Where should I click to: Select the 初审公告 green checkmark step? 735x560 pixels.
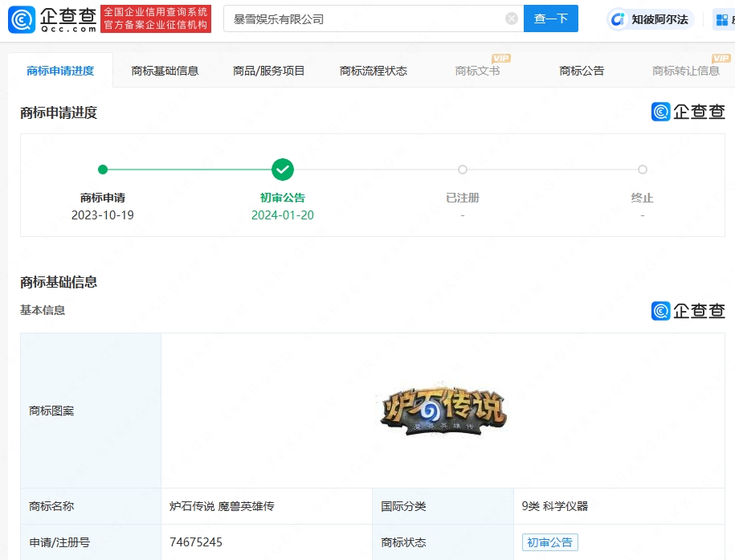point(283,170)
